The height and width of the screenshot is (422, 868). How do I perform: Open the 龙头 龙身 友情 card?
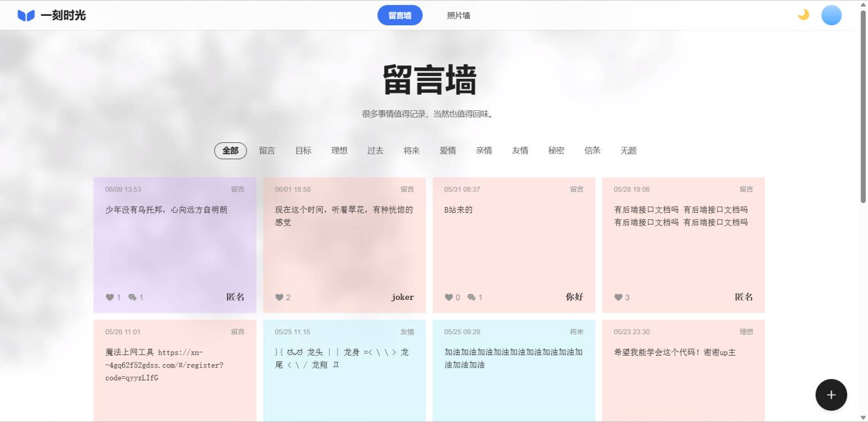(344, 371)
